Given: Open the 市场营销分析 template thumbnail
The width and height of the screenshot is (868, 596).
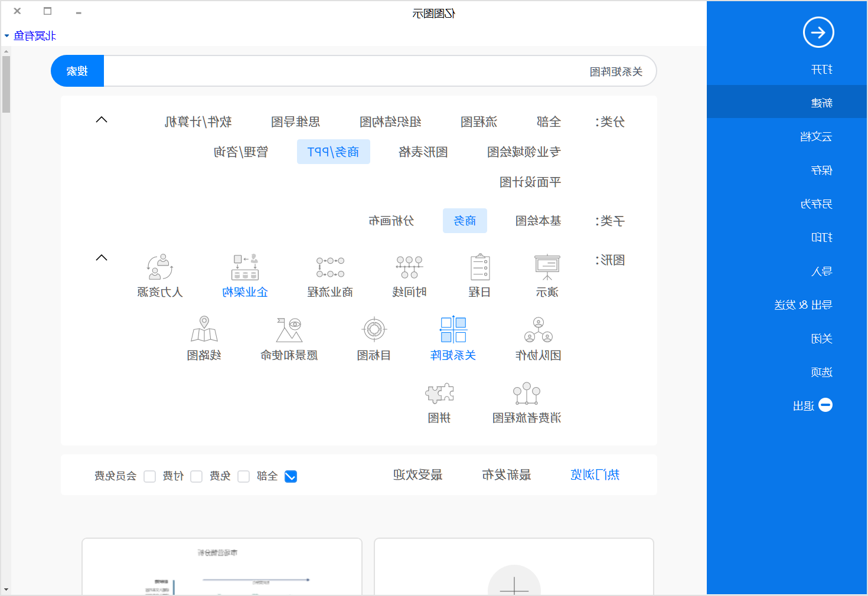Looking at the screenshot, I should 222,566.
